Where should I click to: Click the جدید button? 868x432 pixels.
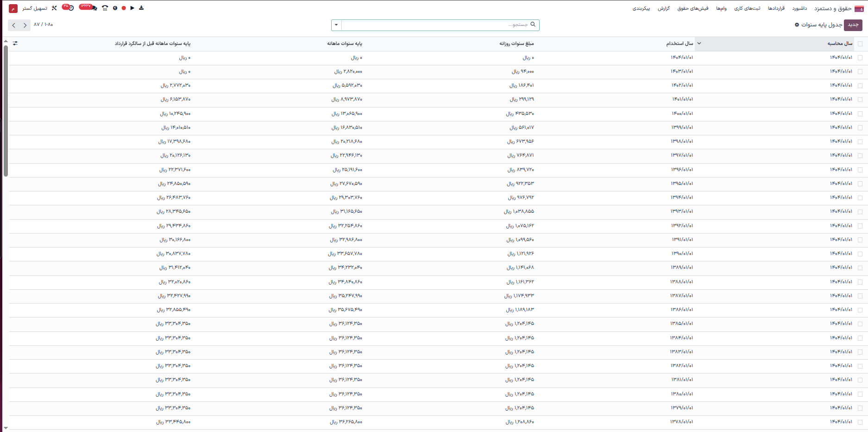(x=853, y=25)
